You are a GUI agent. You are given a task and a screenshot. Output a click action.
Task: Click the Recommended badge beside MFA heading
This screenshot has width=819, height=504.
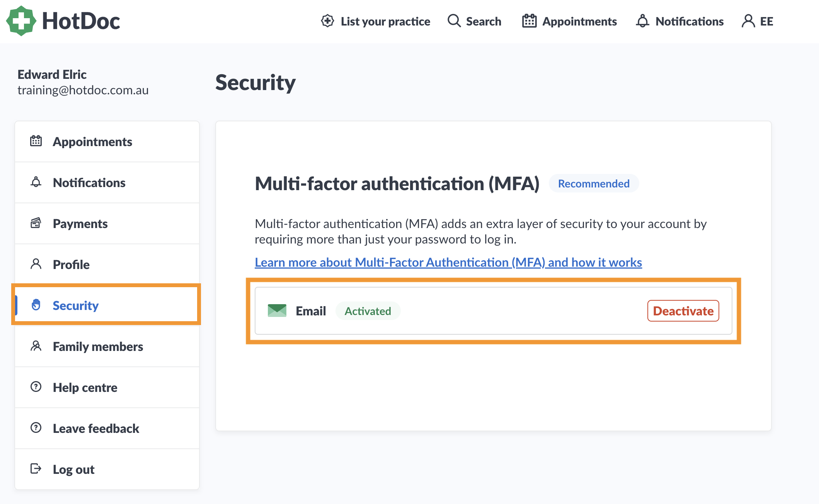point(594,184)
